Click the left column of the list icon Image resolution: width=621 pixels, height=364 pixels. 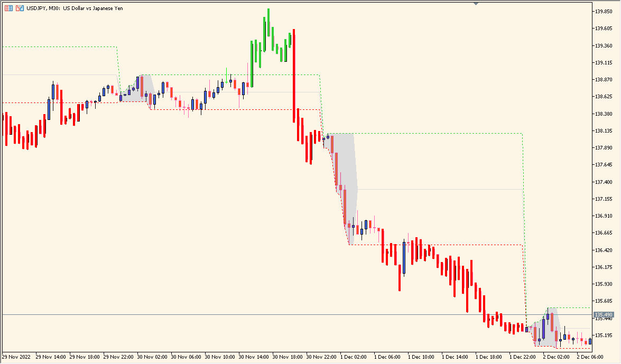(x=6, y=8)
